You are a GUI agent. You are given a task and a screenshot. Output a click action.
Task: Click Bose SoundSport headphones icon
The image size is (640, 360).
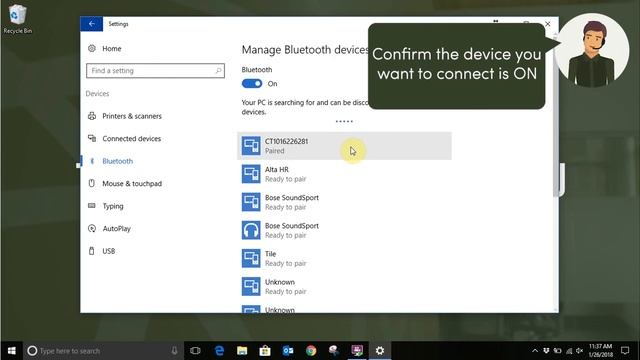click(x=251, y=230)
